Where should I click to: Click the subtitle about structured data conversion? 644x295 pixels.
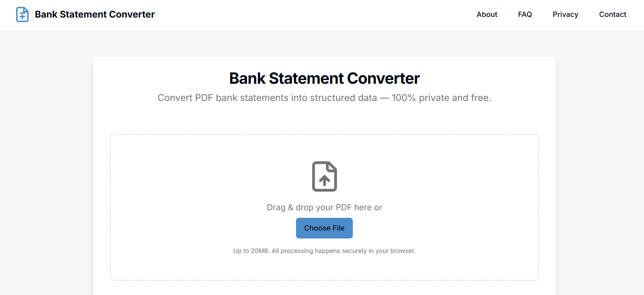(x=324, y=98)
